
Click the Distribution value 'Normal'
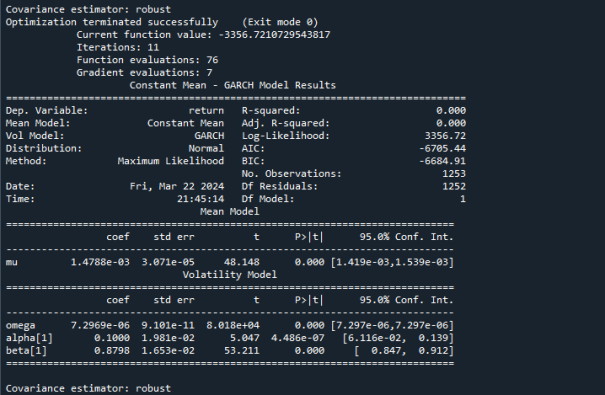tap(206, 149)
